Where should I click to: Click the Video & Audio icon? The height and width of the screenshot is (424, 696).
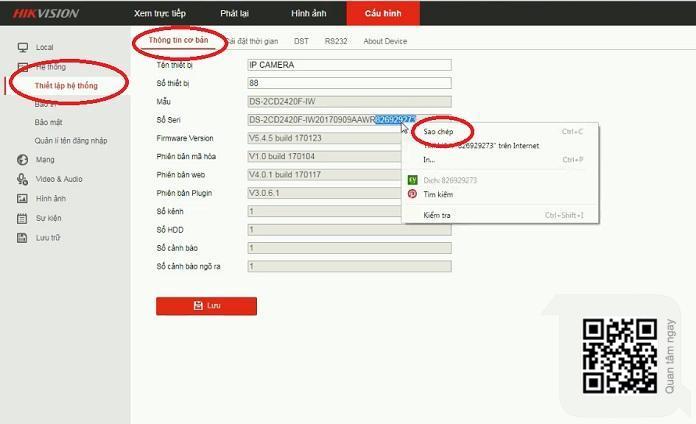coord(22,179)
